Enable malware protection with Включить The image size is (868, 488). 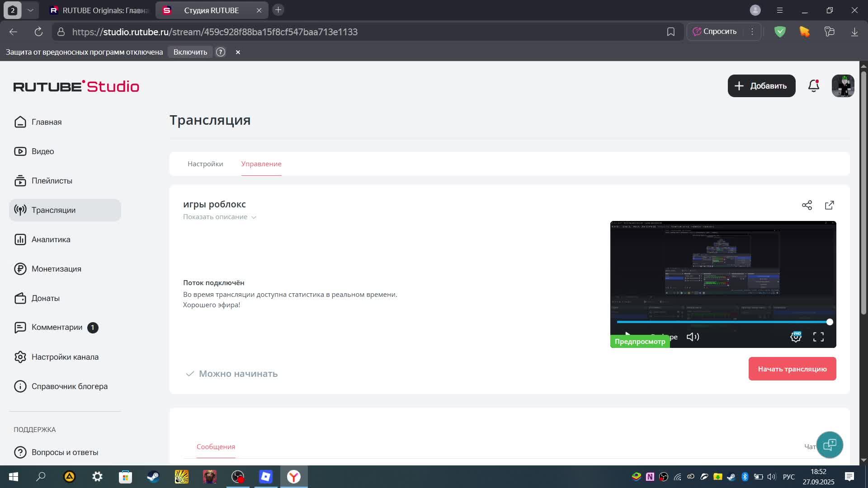tap(190, 52)
